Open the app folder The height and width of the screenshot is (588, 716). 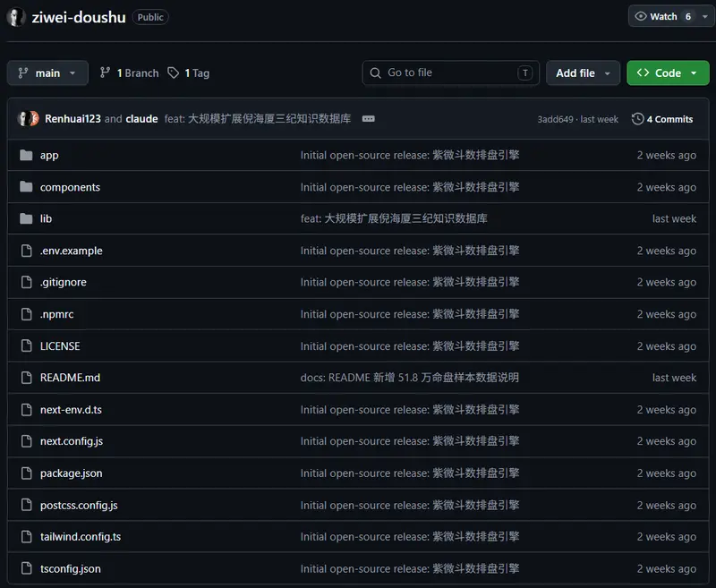[49, 155]
